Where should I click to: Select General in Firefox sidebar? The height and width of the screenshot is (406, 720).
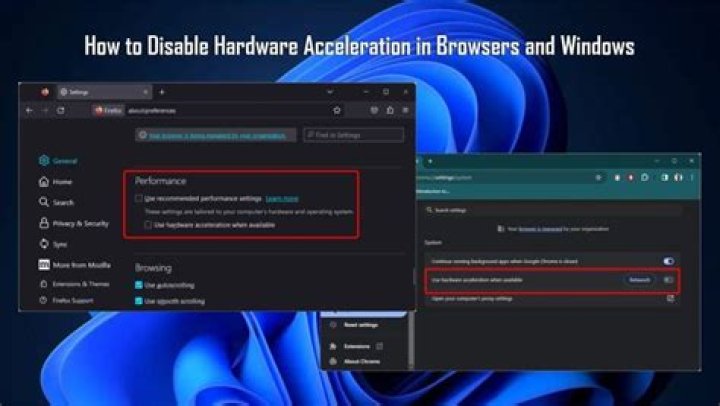click(58, 161)
